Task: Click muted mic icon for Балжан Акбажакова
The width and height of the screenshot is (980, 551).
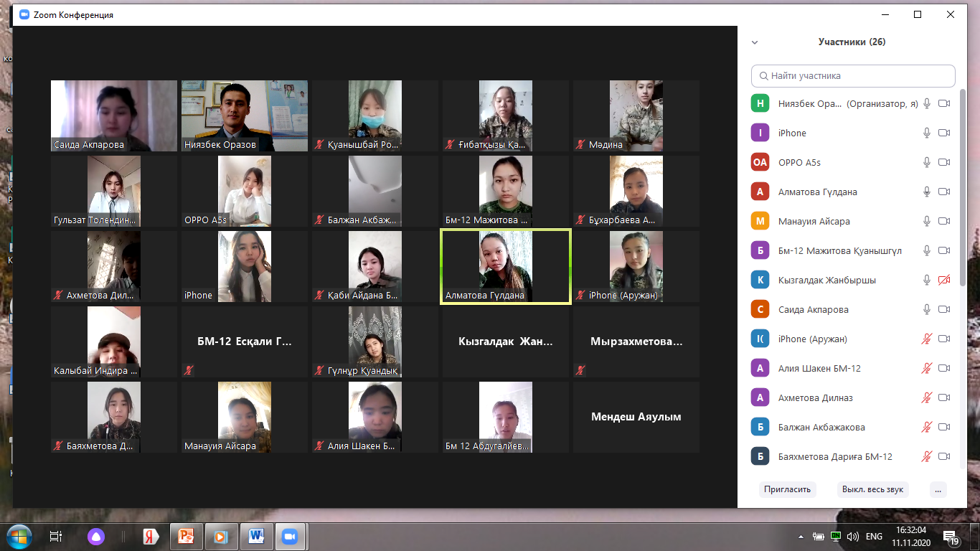Action: [927, 427]
